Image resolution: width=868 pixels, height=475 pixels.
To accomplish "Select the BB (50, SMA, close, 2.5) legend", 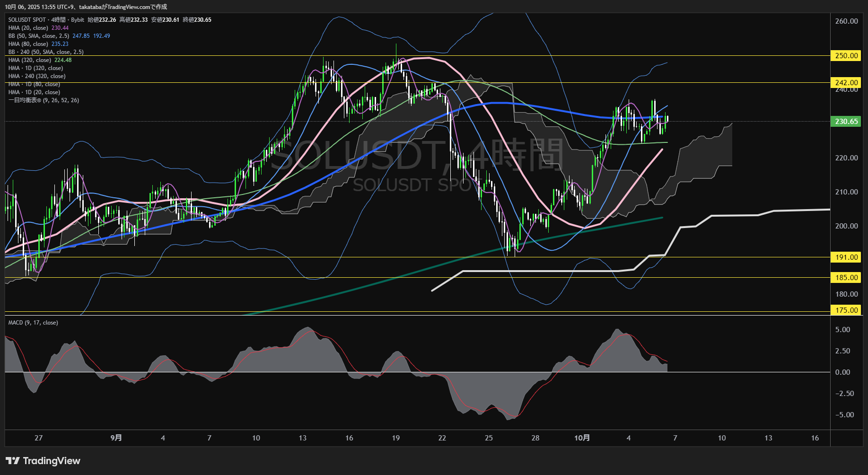I will click(39, 36).
